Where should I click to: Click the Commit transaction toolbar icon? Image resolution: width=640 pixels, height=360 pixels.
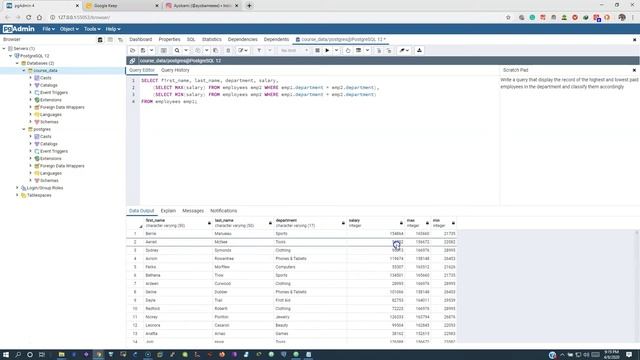pyautogui.click(x=379, y=51)
